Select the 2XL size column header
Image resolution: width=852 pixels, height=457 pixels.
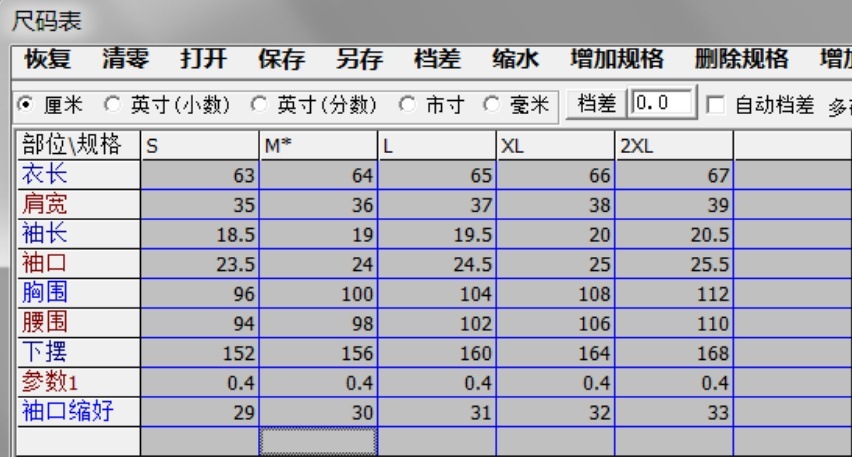click(x=674, y=146)
